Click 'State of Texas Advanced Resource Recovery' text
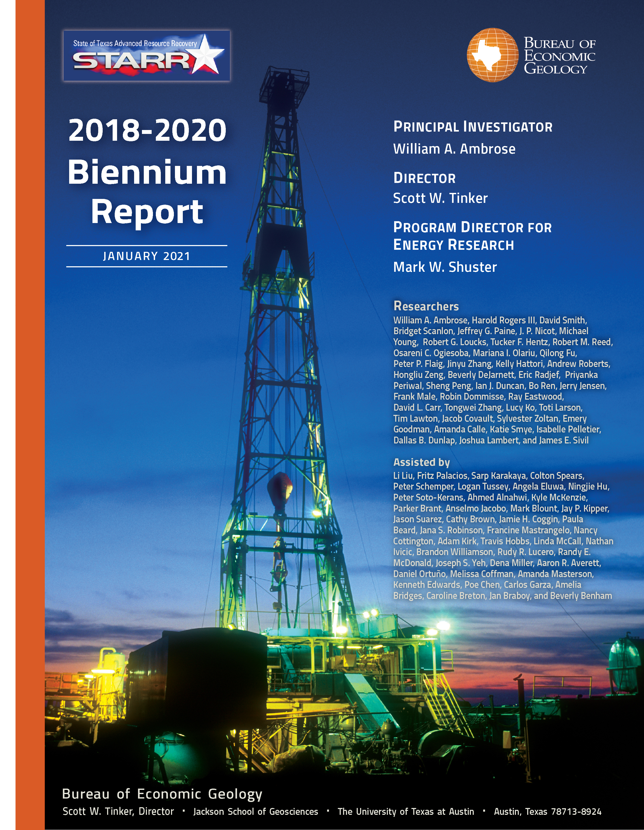644x830 pixels. (x=135, y=43)
